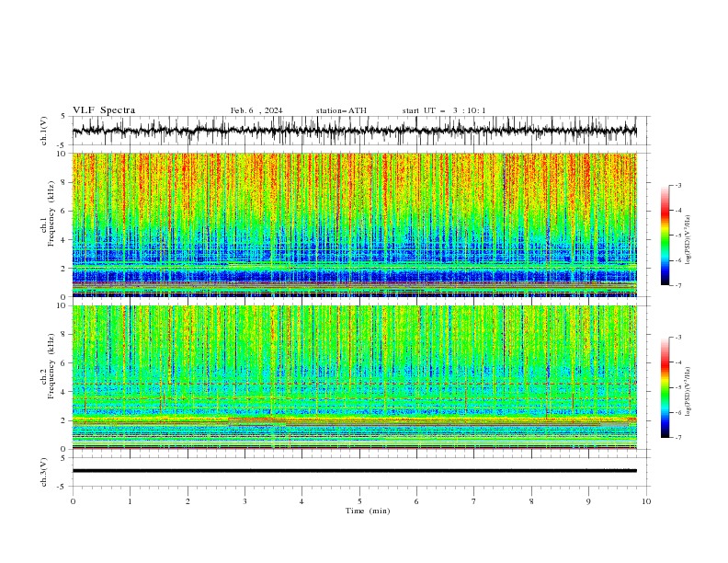
Task: Click the "ch.3(V)" axis label
Action: 44,472
